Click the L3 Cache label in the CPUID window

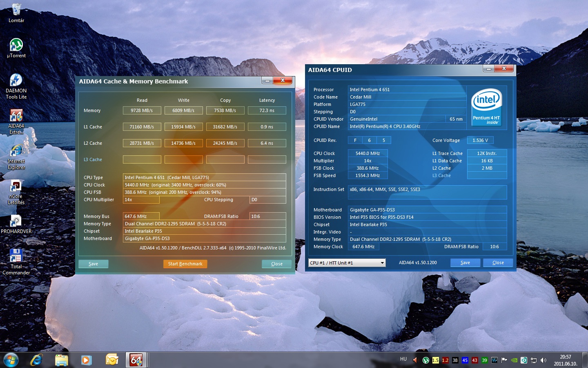pos(442,175)
